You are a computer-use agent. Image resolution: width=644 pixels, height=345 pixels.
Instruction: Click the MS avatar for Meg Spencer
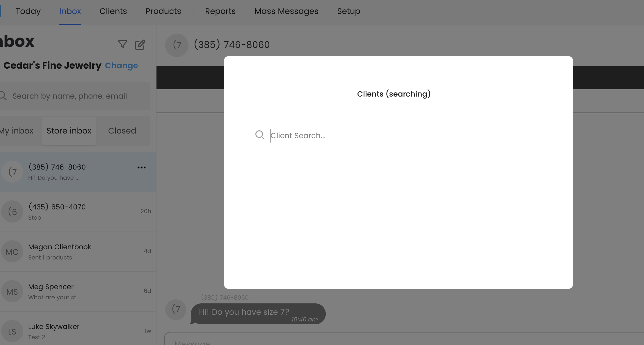coord(12,291)
